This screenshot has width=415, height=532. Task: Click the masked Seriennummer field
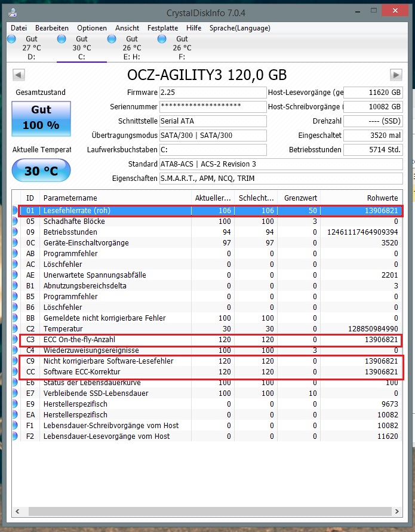pyautogui.click(x=213, y=106)
